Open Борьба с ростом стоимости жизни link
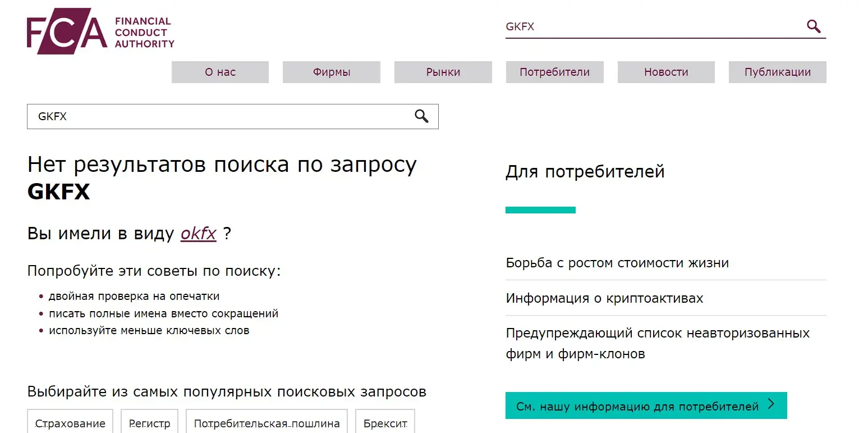The height and width of the screenshot is (433, 868). coord(617,263)
